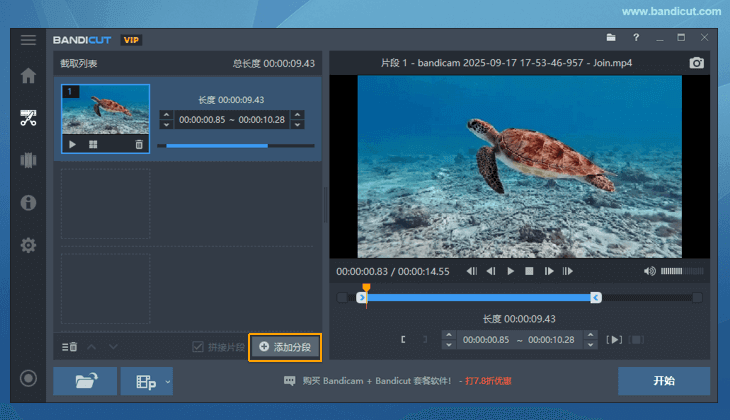The image size is (730, 420).
Task: Adjust the volume level slider
Action: pyautogui.click(x=682, y=271)
